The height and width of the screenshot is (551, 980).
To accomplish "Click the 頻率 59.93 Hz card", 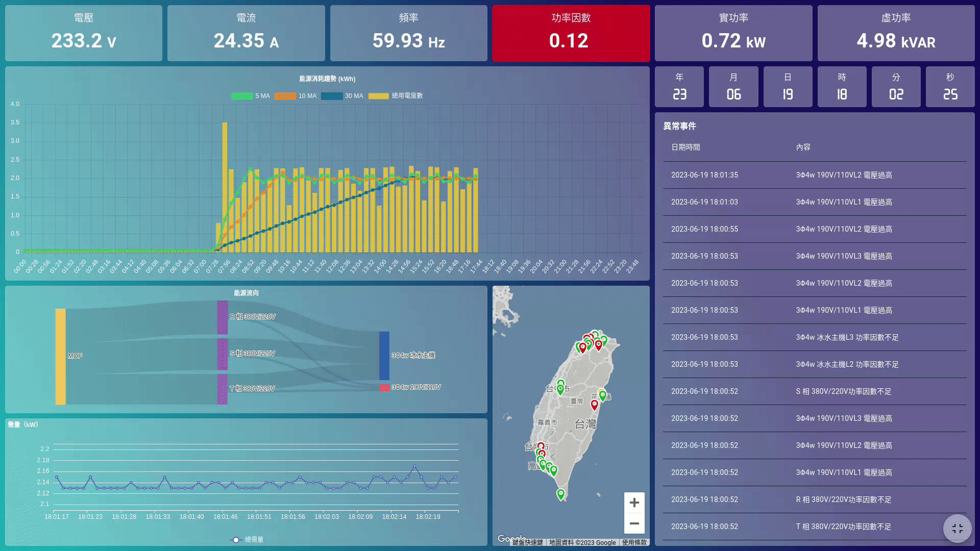I will pos(408,33).
